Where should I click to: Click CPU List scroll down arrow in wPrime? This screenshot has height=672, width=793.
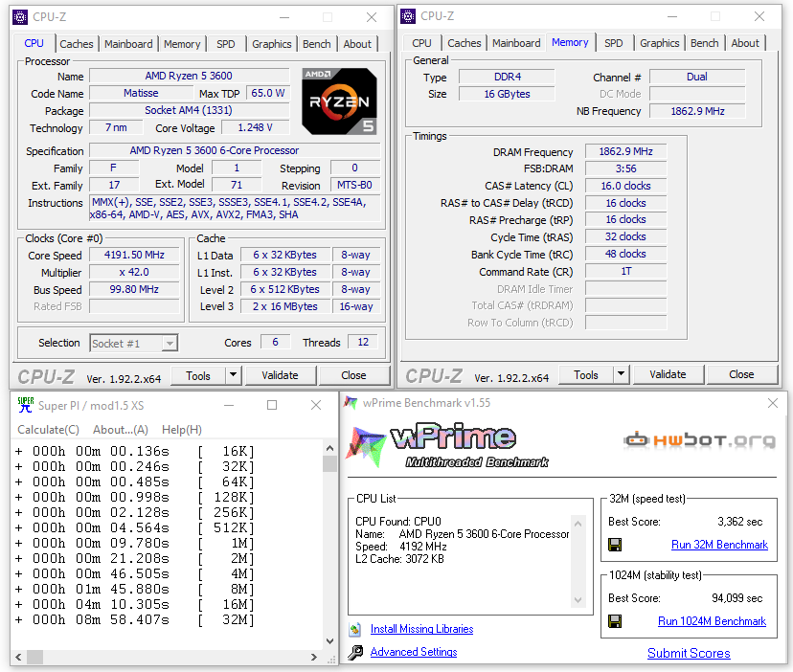[578, 600]
